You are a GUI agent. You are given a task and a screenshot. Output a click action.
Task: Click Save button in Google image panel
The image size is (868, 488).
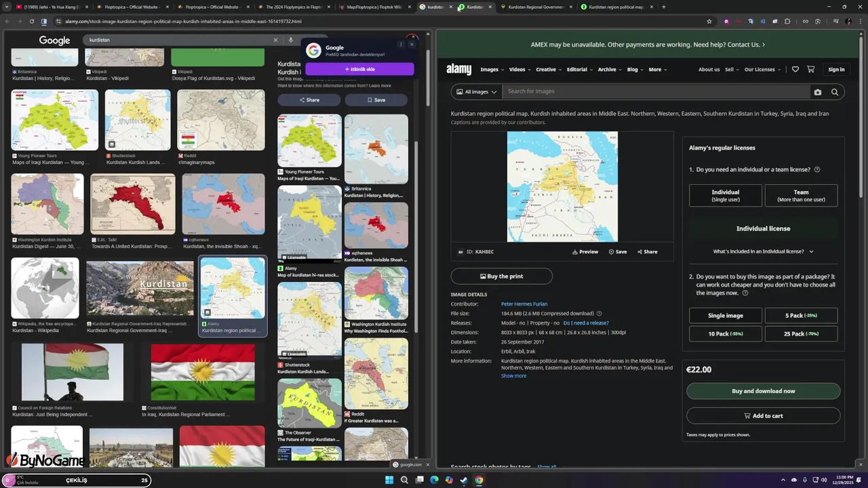[376, 100]
